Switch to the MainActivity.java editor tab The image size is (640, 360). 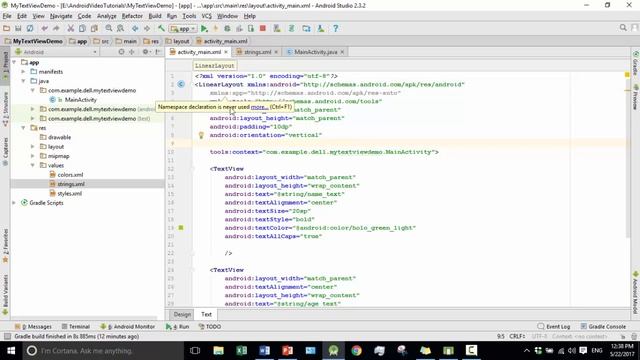(316, 52)
